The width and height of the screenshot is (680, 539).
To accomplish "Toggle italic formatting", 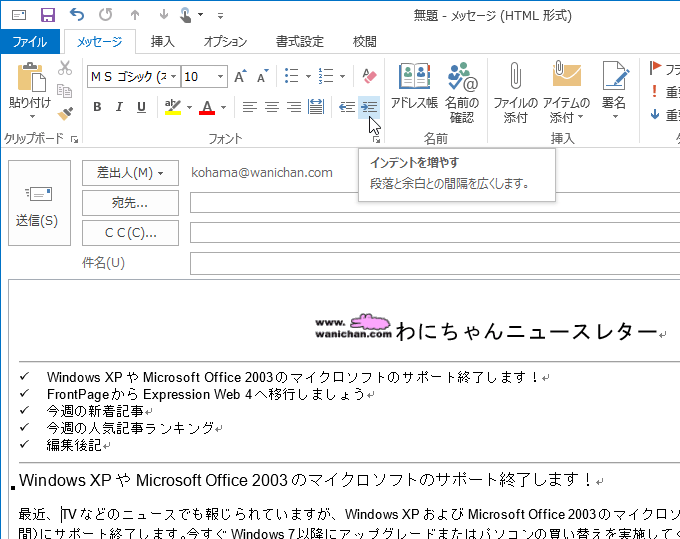I will pos(119,107).
